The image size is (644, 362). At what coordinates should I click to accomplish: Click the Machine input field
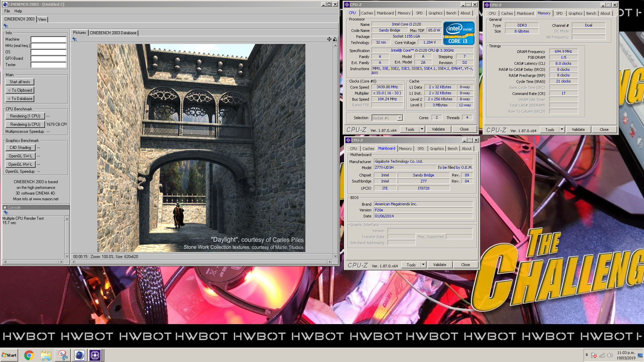pyautogui.click(x=48, y=39)
